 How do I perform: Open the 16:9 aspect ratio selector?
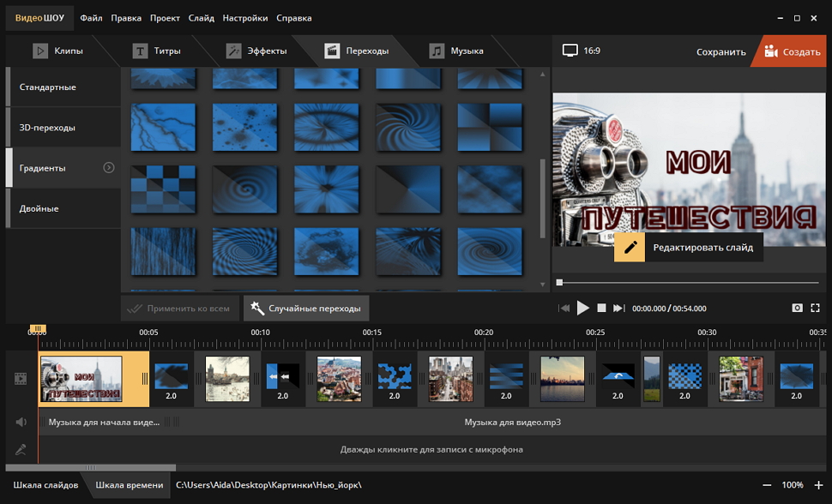pos(582,51)
